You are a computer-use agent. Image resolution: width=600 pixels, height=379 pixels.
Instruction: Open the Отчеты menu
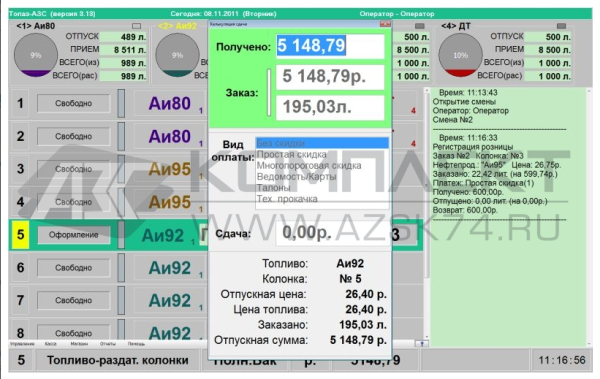pos(108,344)
